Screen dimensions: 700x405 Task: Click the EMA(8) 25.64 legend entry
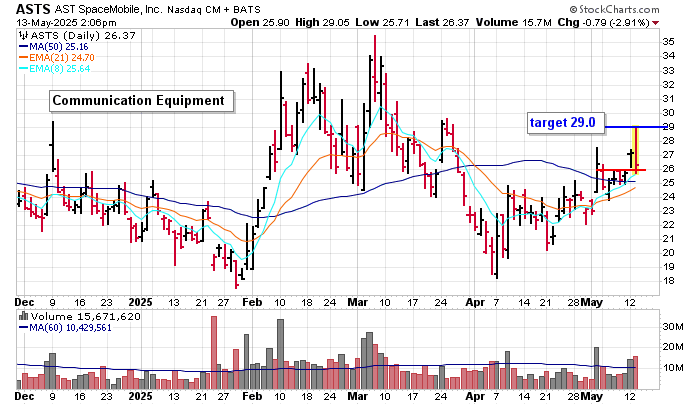coord(54,69)
